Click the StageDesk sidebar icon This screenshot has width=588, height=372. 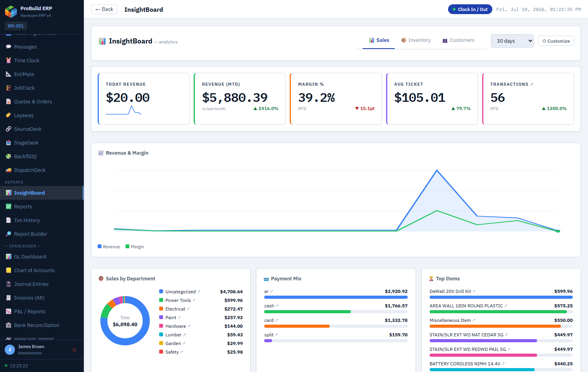point(8,143)
